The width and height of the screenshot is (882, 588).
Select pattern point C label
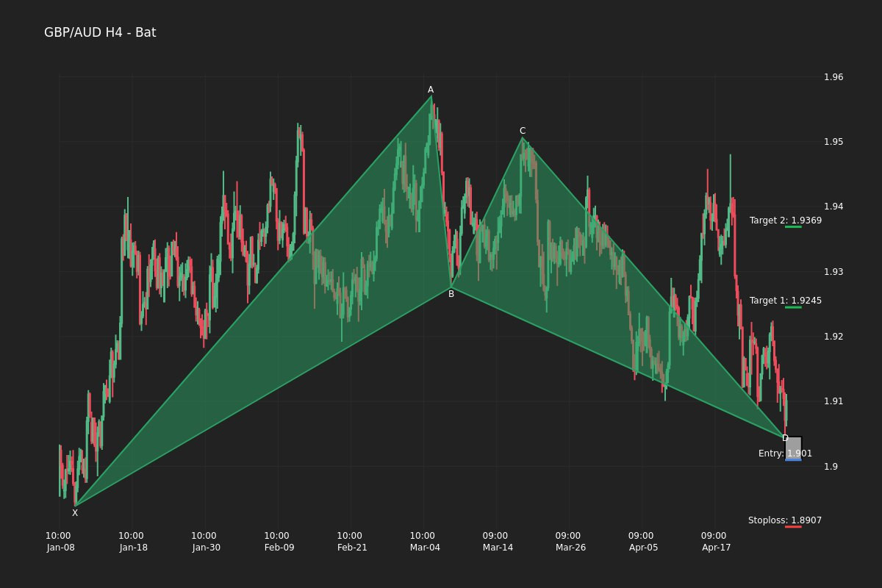[523, 131]
